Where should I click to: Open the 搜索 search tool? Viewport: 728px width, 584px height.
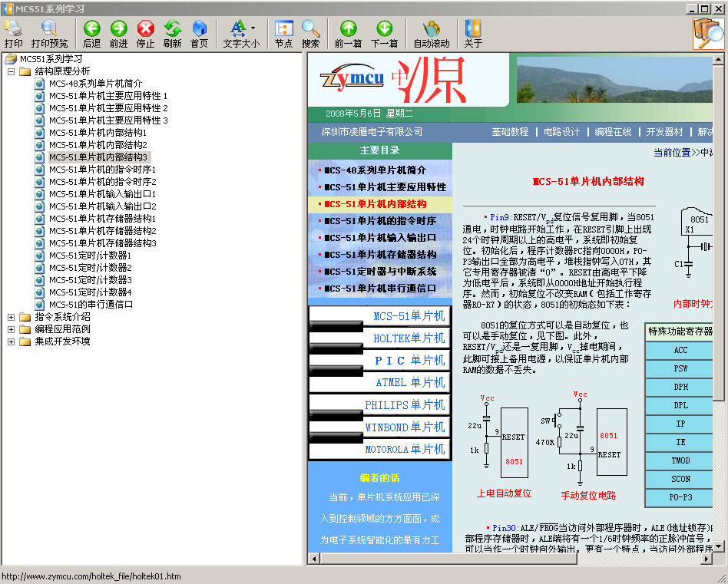310,34
